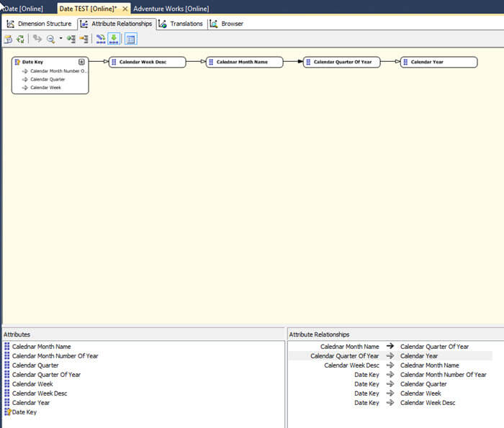The height and width of the screenshot is (428, 504).
Task: Open the zoom level dropdown arrow
Action: (60, 39)
